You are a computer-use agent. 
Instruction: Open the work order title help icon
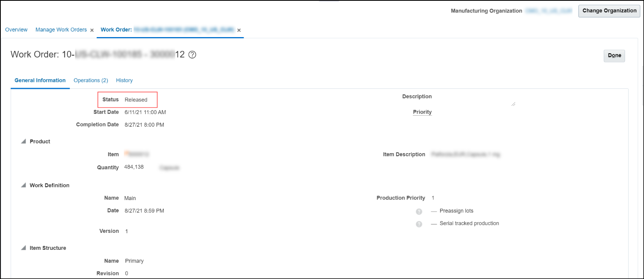point(192,55)
